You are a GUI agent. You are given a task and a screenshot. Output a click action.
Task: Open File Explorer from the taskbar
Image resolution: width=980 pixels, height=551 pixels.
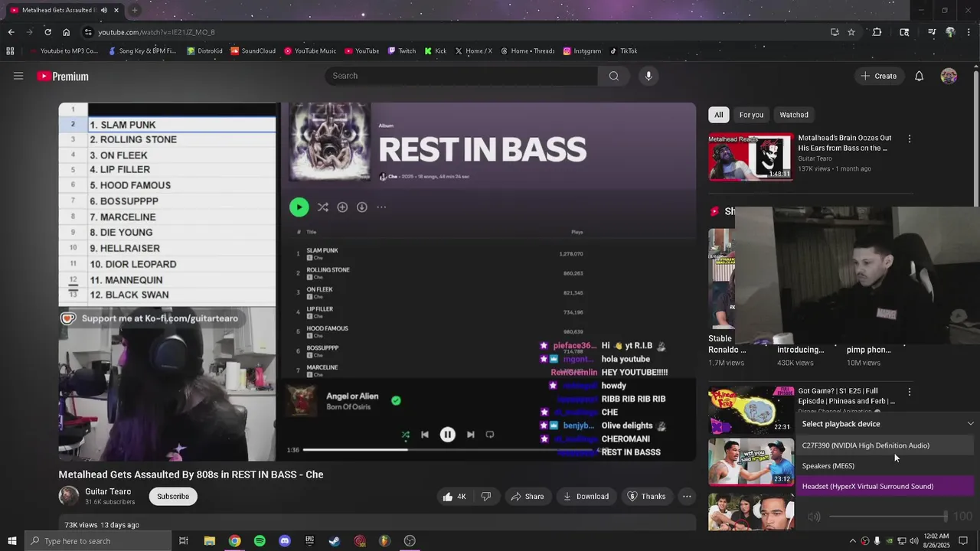[209, 541]
